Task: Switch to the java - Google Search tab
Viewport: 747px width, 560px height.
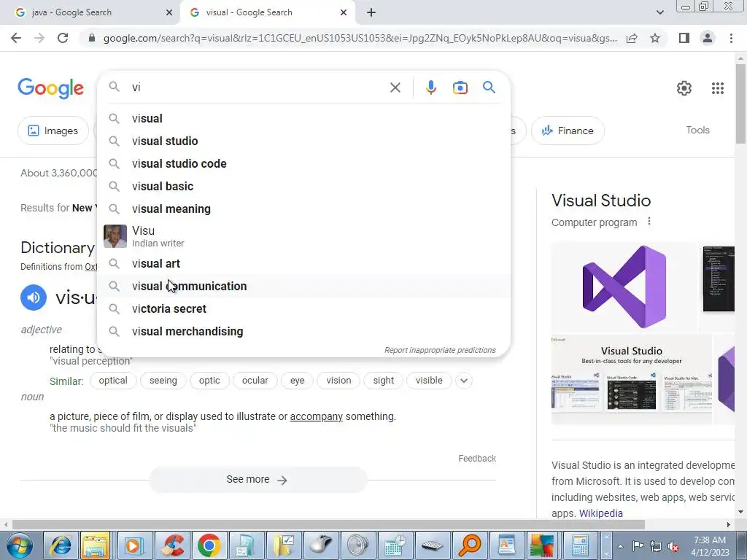Action: point(90,12)
